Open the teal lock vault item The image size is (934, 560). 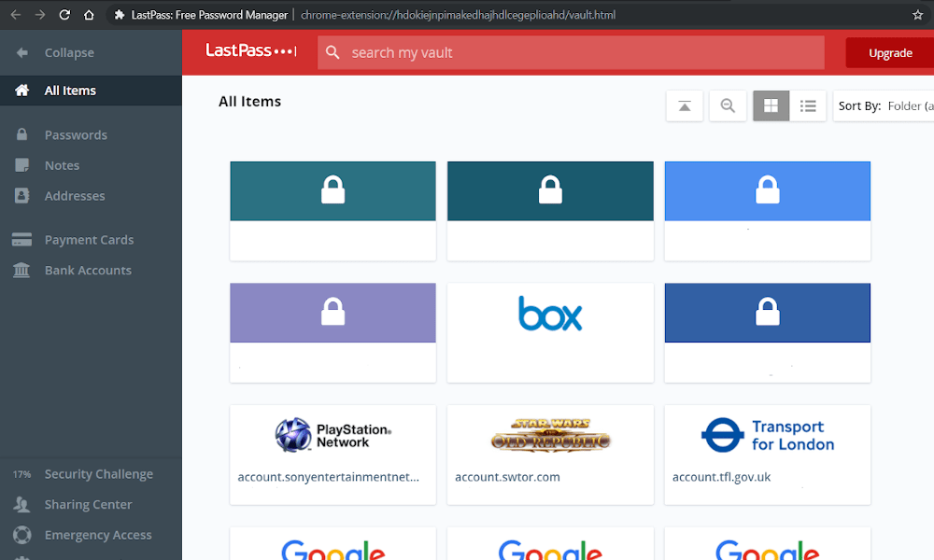point(333,211)
